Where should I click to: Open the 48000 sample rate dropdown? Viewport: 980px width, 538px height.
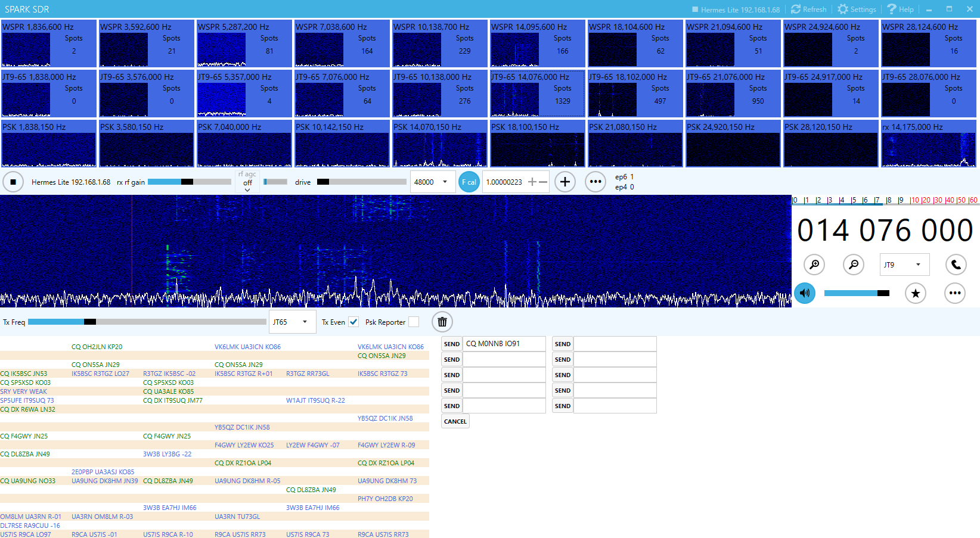click(x=432, y=182)
